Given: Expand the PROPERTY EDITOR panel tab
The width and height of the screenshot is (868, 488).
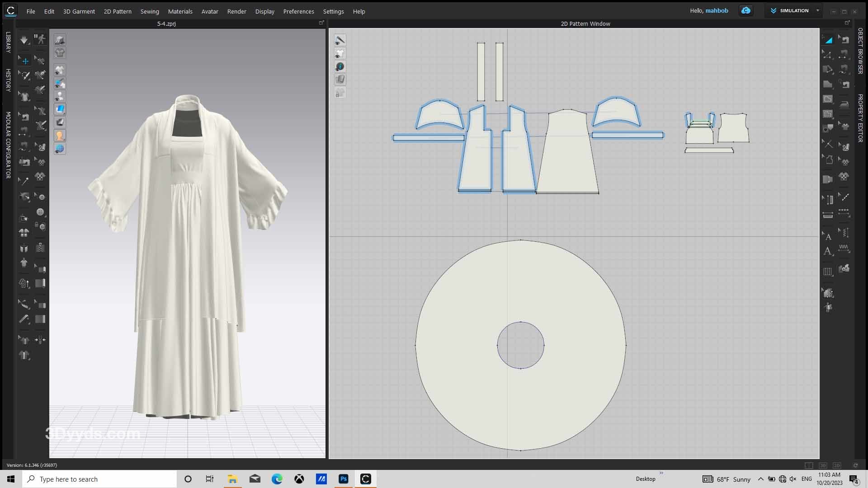Looking at the screenshot, I should (x=860, y=118).
